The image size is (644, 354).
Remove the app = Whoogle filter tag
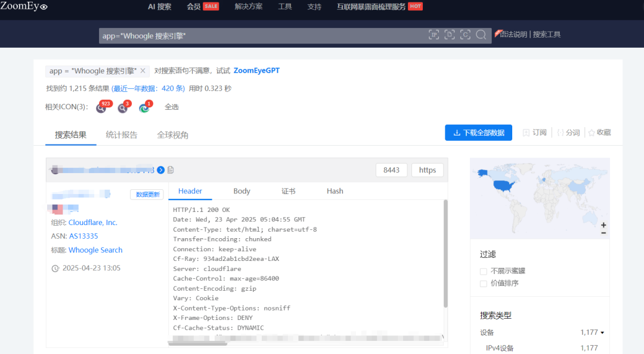click(143, 70)
